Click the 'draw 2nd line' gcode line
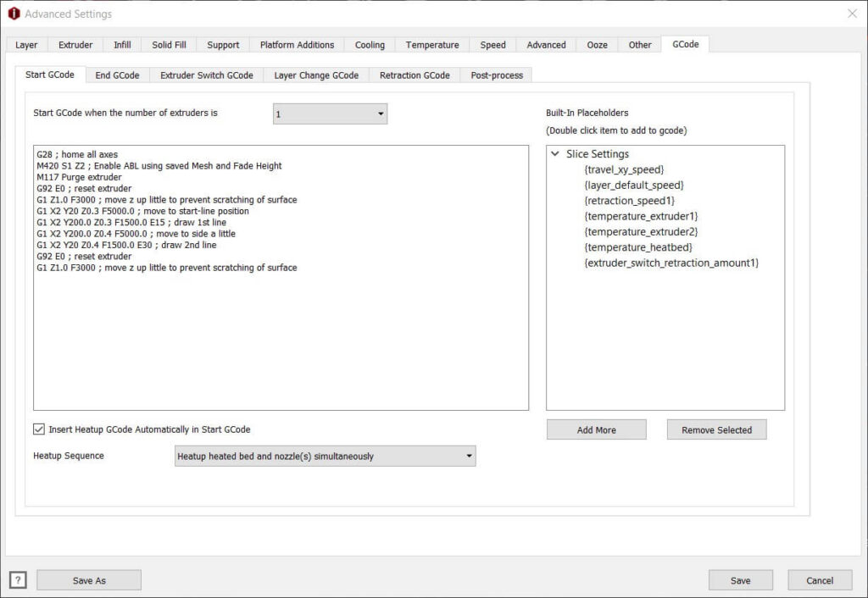This screenshot has height=598, width=868. 127,245
